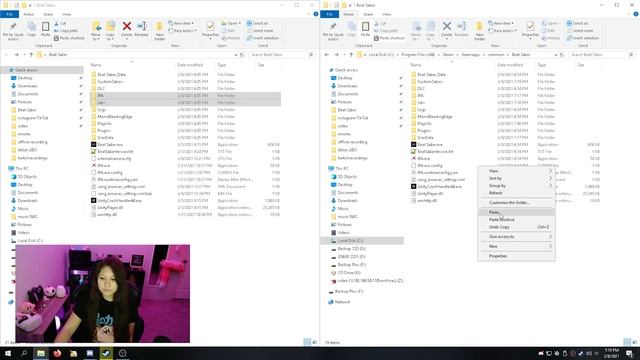Open File tab in left window
Image resolution: width=640 pixels, height=360 pixels.
pyautogui.click(x=9, y=14)
